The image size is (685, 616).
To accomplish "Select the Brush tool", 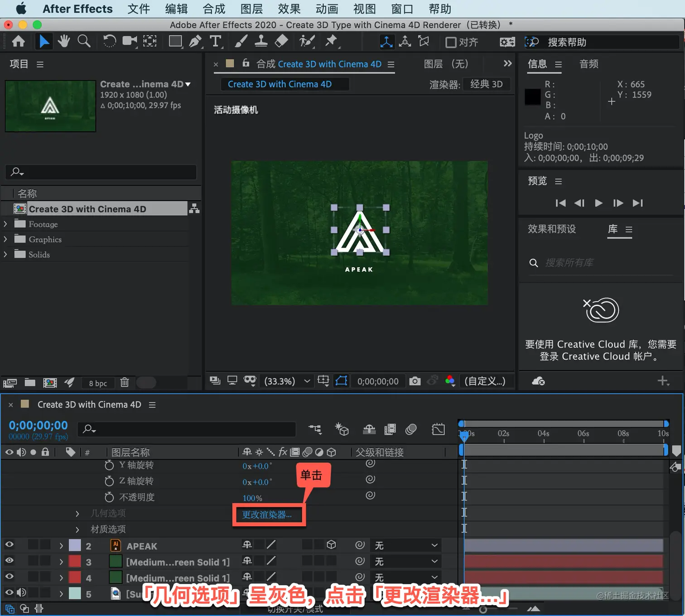I will [241, 42].
